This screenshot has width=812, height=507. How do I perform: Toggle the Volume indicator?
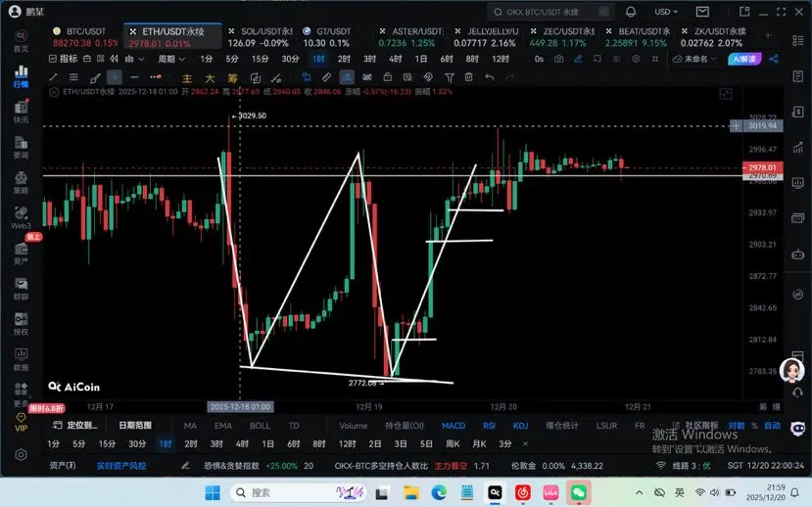coord(354,426)
